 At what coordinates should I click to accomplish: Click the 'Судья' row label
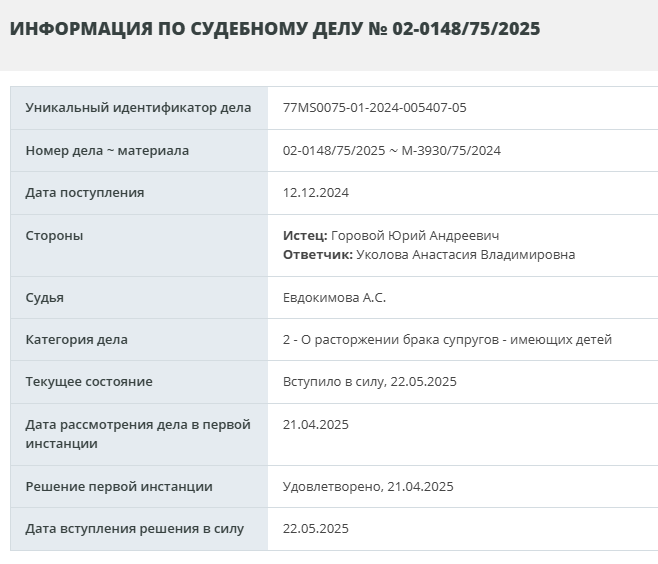(45, 298)
